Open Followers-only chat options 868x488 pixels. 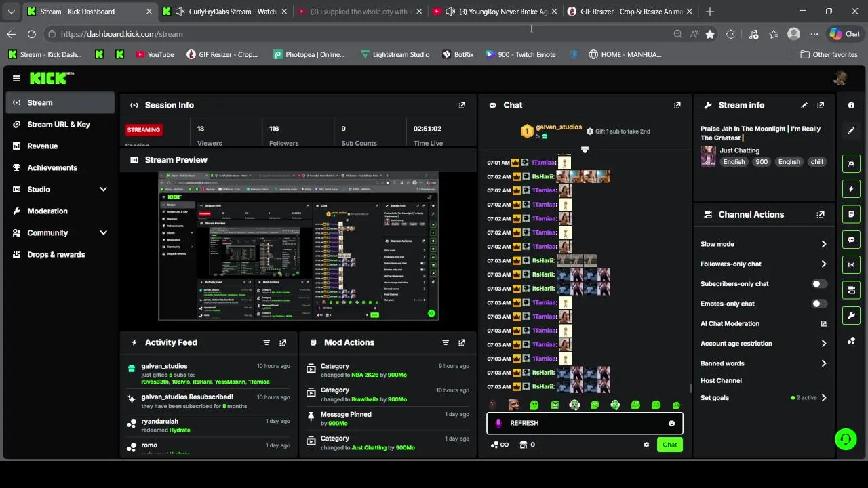coord(764,264)
